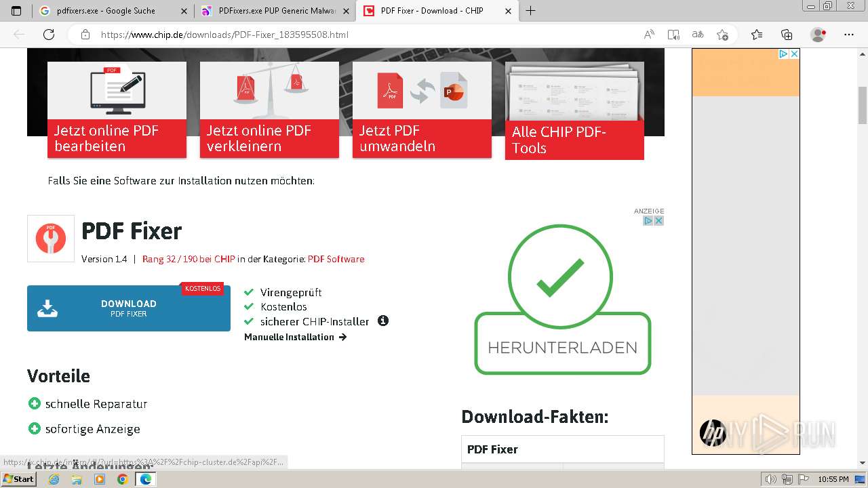The height and width of the screenshot is (488, 868).
Task: Open Jetzt PDF umwandeln tile
Action: [422, 110]
